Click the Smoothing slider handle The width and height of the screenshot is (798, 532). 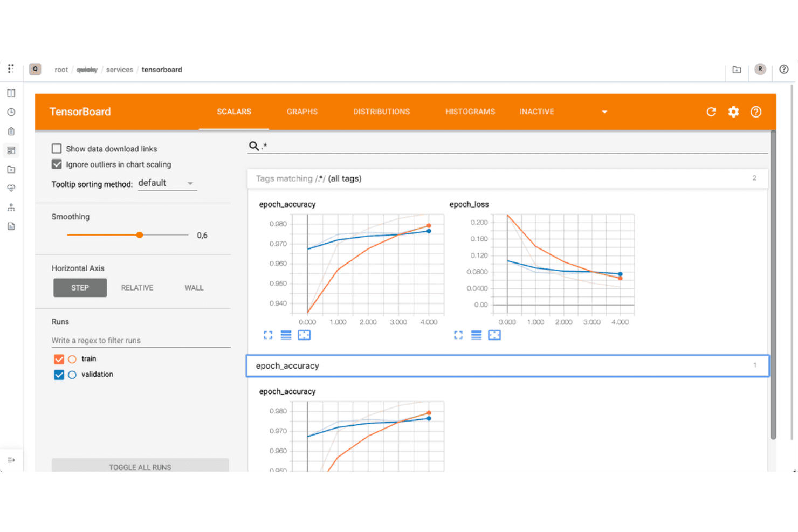click(x=140, y=235)
